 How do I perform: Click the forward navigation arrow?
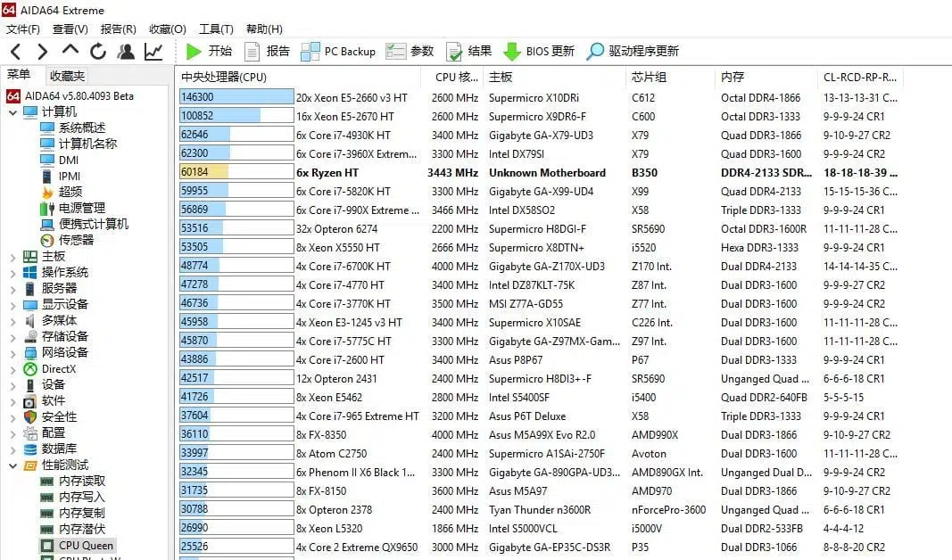(x=43, y=52)
